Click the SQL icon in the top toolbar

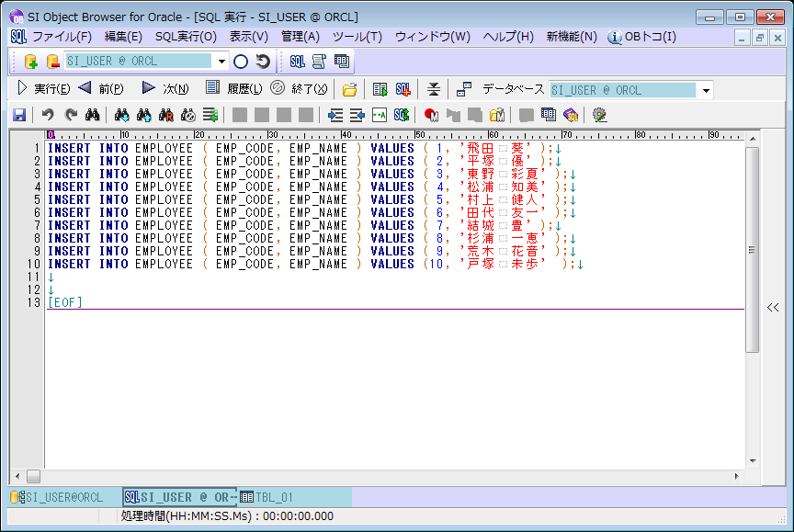[x=297, y=62]
